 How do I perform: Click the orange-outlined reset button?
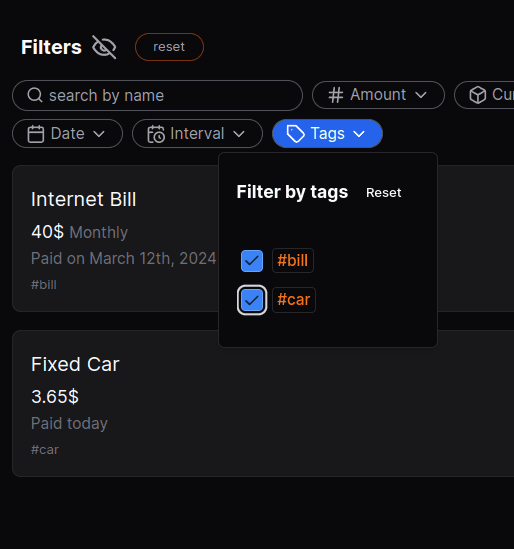click(169, 47)
